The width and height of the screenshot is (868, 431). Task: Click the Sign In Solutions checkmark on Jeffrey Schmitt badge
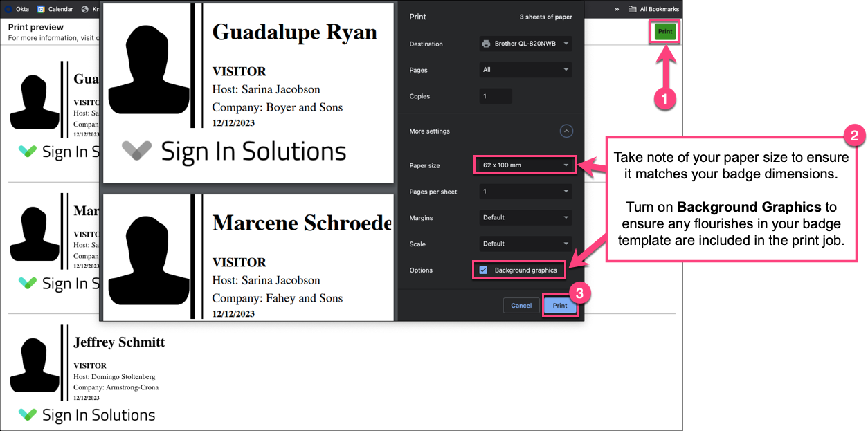click(x=28, y=414)
